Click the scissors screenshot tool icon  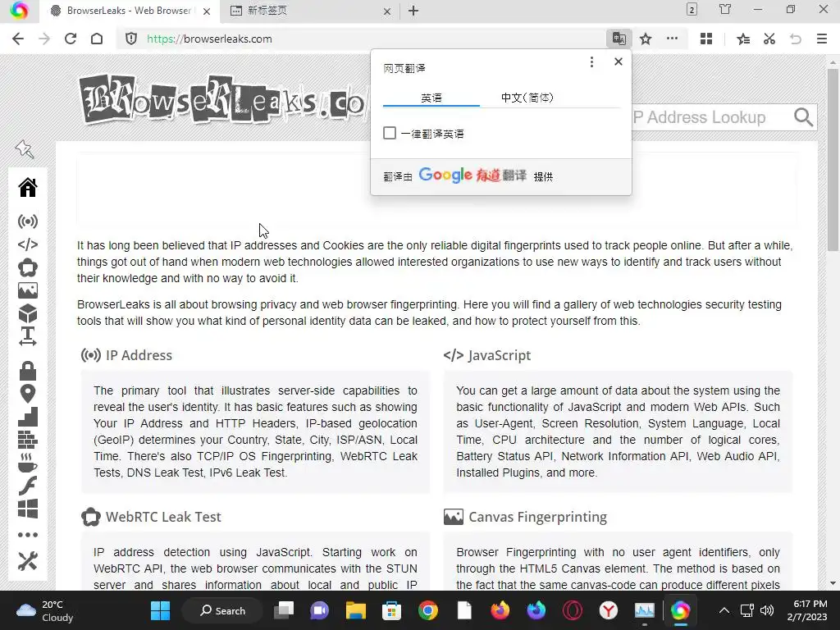click(x=769, y=39)
